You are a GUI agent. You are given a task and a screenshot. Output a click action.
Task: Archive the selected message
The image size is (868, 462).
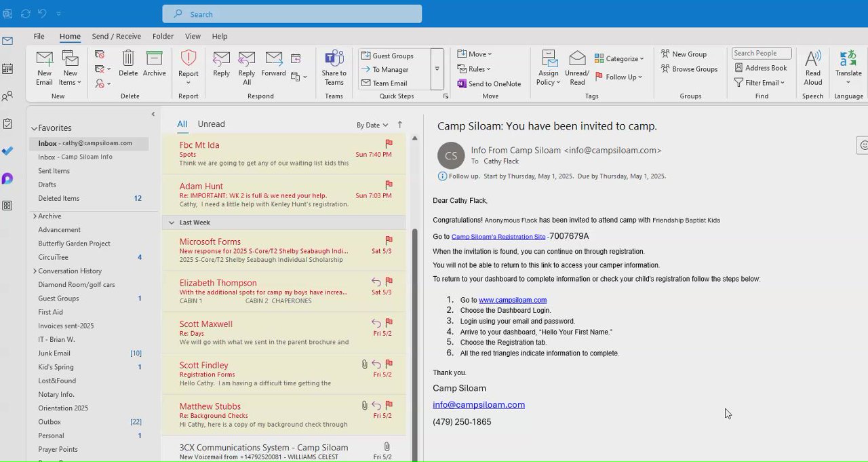(154, 64)
